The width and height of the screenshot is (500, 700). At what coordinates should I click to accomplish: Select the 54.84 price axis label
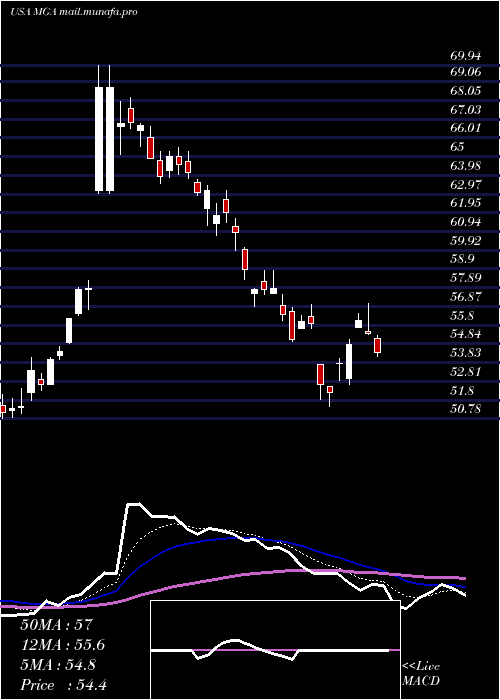[x=466, y=334]
